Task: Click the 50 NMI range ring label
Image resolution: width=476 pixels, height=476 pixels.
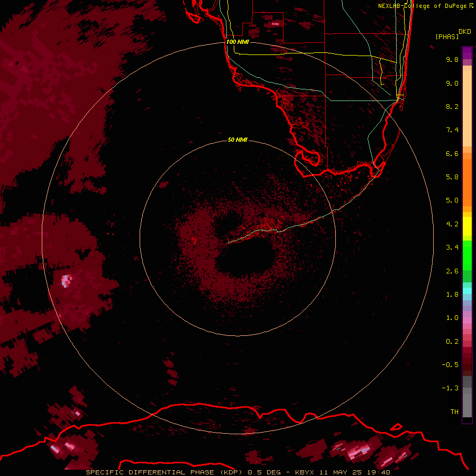Action: tap(237, 140)
